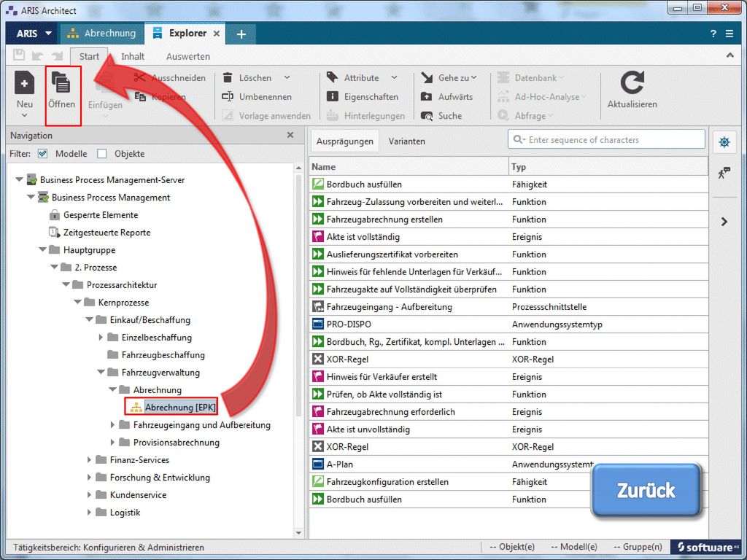This screenshot has height=560, width=747.
Task: Check the Objekte filter checkbox
Action: [x=102, y=154]
